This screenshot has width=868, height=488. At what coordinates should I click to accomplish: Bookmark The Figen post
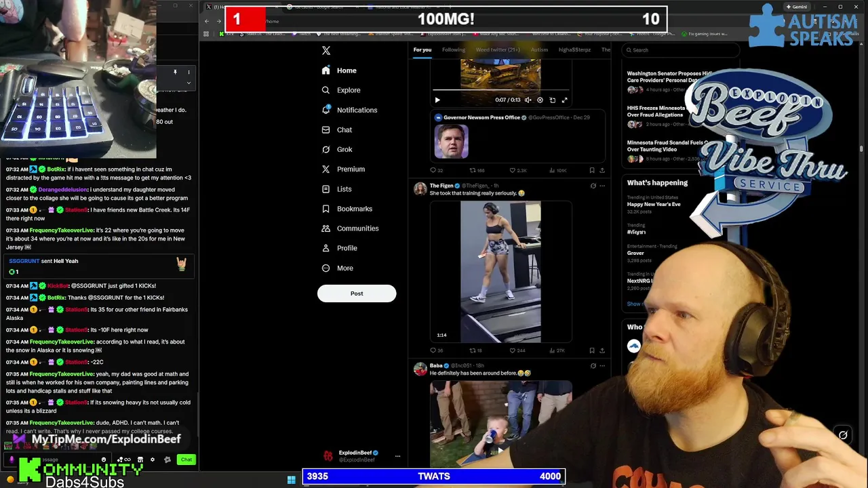pyautogui.click(x=592, y=350)
